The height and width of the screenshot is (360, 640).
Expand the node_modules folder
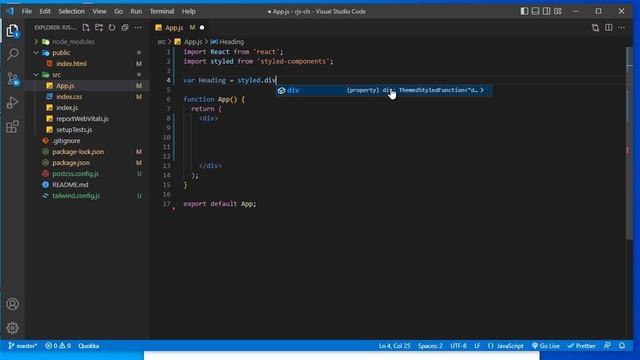pyautogui.click(x=73, y=42)
